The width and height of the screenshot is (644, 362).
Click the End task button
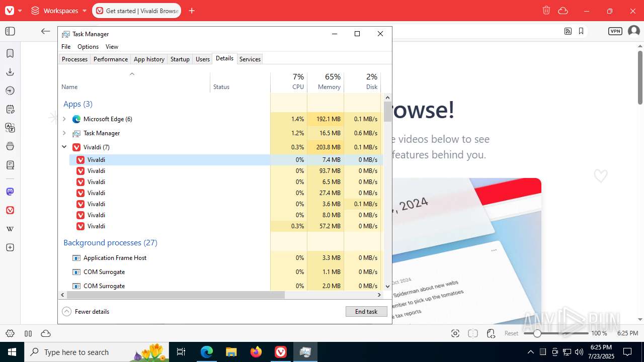(x=366, y=312)
